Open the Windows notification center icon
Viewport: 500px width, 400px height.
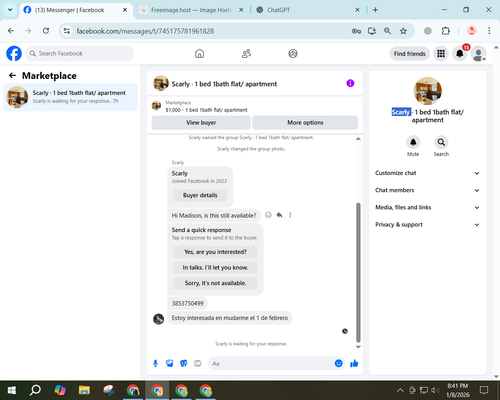(484, 390)
